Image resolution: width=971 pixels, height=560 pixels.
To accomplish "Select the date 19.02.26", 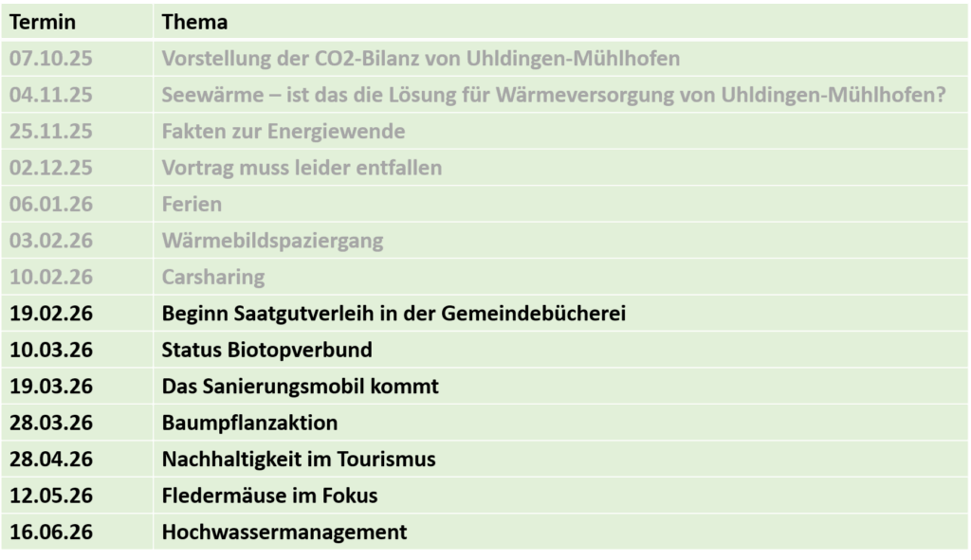I will 51,314.
